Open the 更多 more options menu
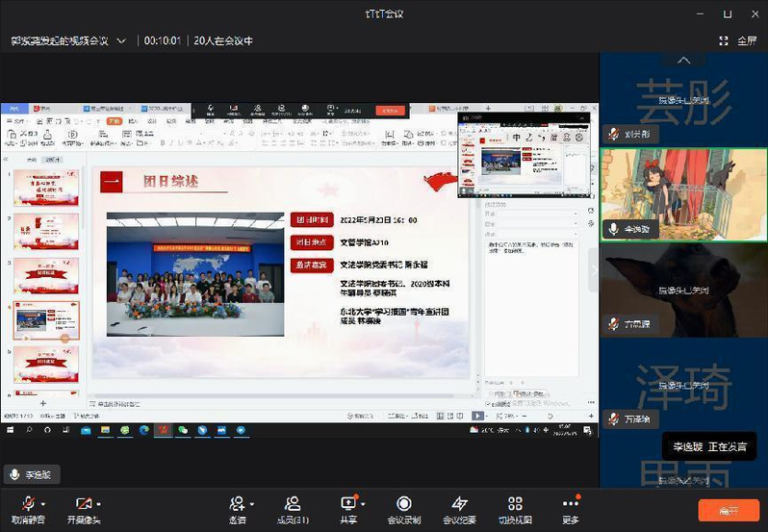 point(571,504)
